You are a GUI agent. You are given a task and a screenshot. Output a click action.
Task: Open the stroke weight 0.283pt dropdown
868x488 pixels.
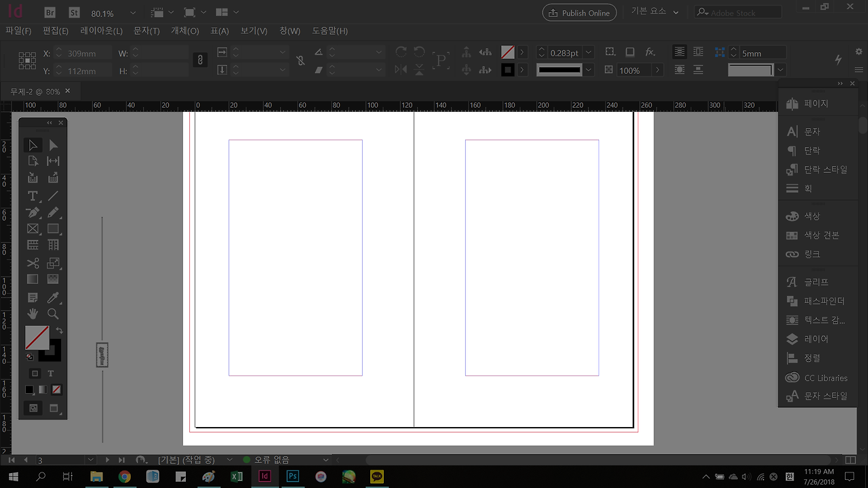click(588, 53)
